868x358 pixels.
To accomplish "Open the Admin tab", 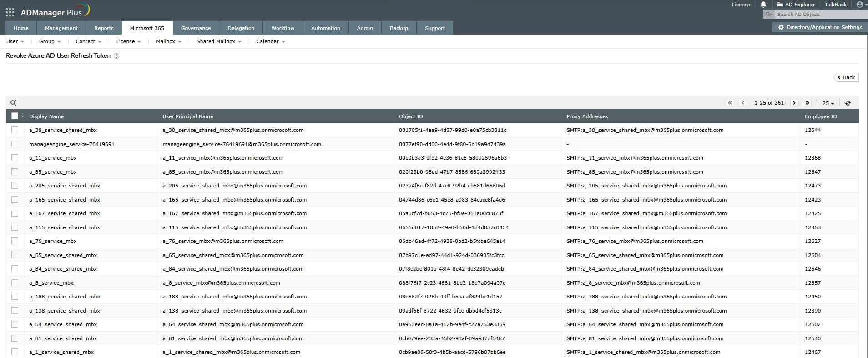I will (365, 28).
